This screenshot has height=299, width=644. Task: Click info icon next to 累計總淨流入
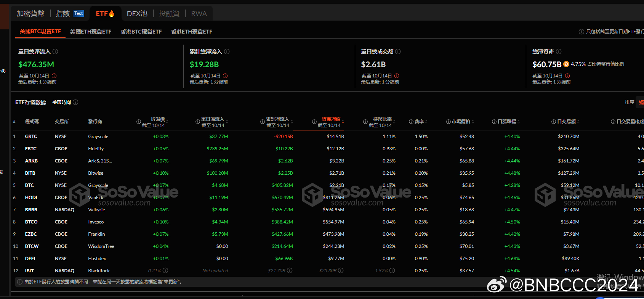click(x=227, y=51)
